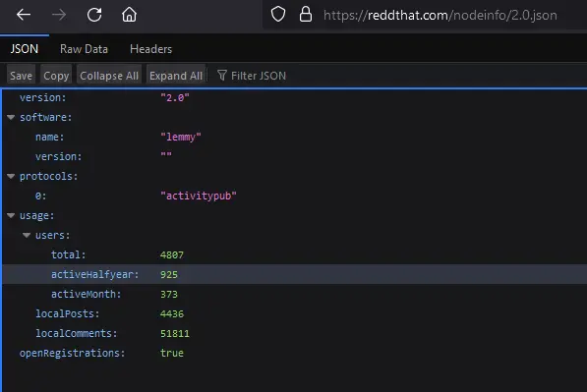This screenshot has width=587, height=392.
Task: Click the Filter JSON funnel icon
Action: [x=222, y=76]
